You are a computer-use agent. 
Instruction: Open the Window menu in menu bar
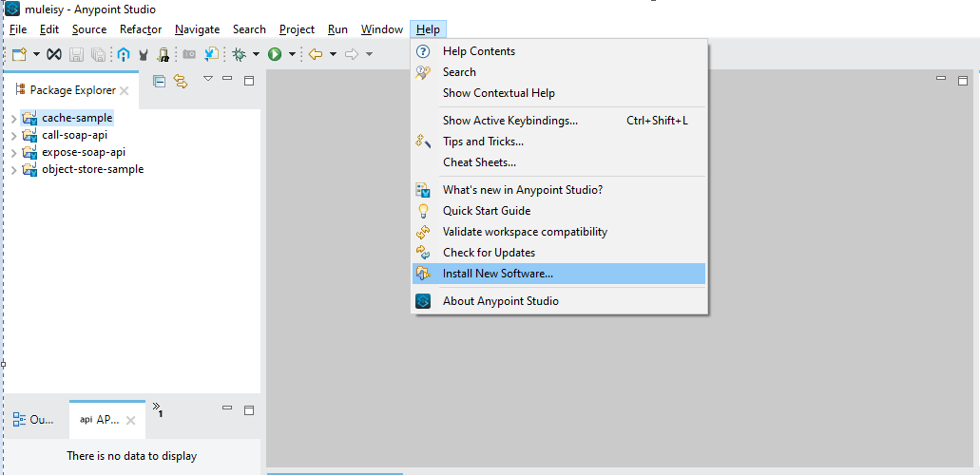[x=382, y=29]
